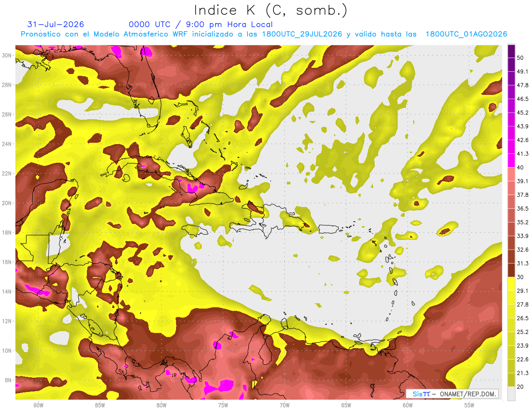Screen dimensions: 532x411
Task: Click the '28N' latitude label
Action: 7,85
